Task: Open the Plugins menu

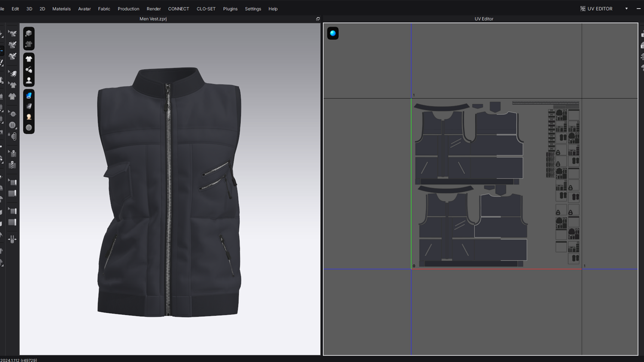Action: coord(230,9)
